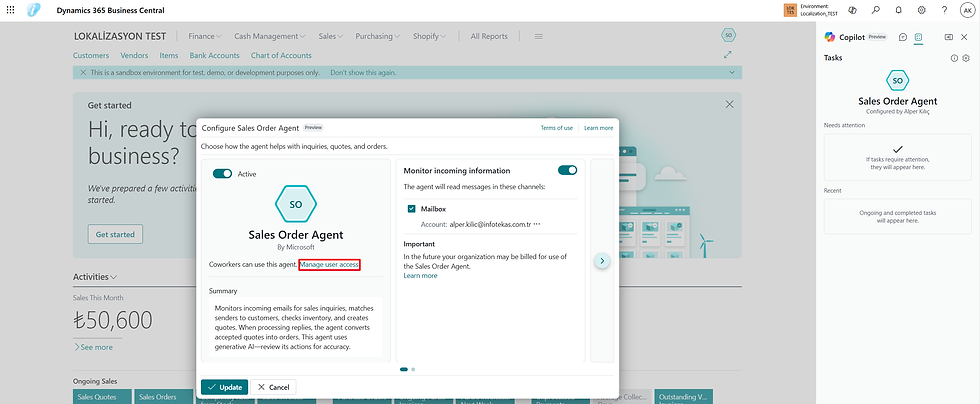The width and height of the screenshot is (980, 404).
Task: Collapse the sandbox notification chevron
Action: click(x=732, y=73)
